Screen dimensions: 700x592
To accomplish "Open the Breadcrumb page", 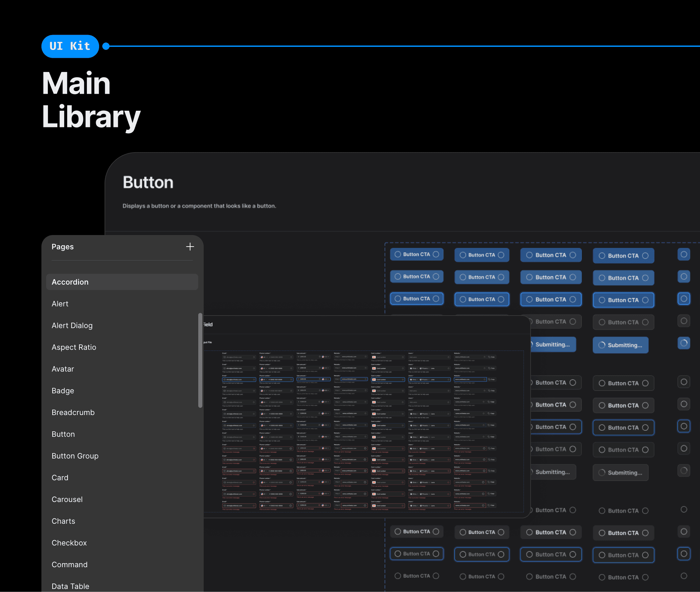I will pos(73,412).
